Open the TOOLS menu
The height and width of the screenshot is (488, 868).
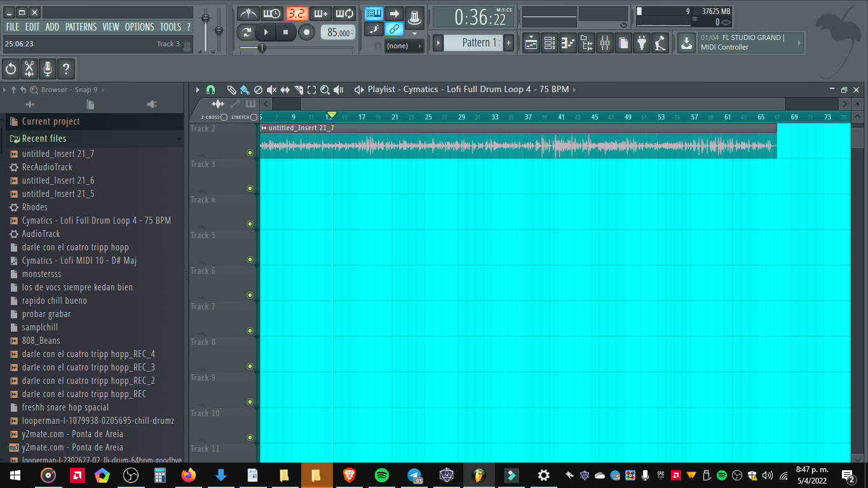point(170,27)
